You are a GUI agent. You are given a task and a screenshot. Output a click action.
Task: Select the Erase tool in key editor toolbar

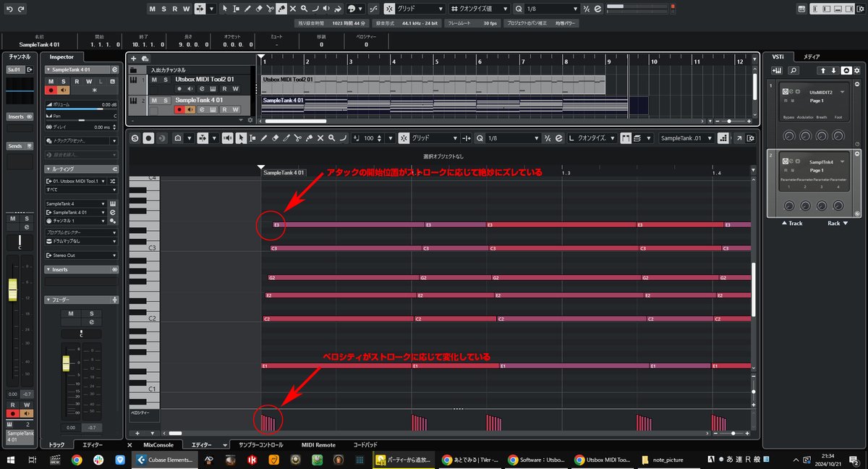click(x=276, y=138)
